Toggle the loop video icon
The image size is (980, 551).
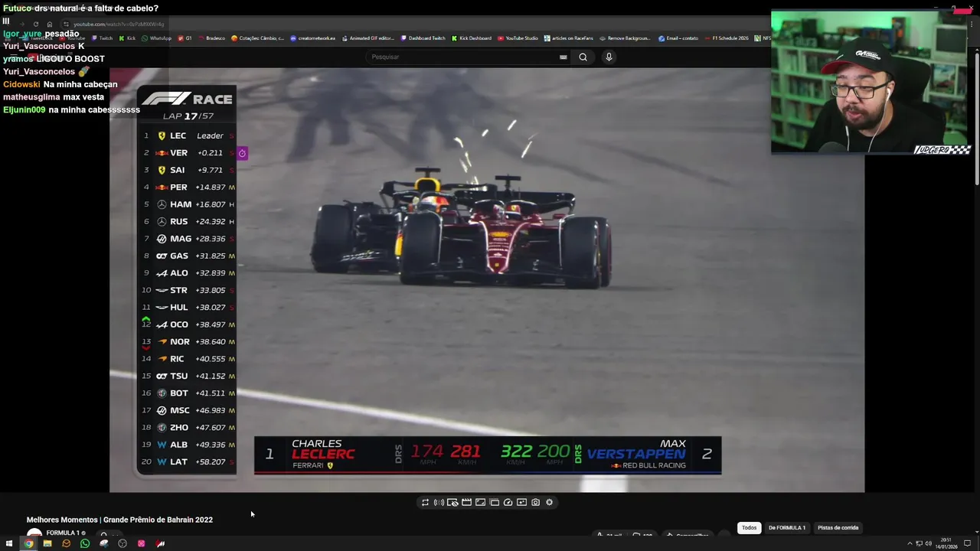tap(425, 503)
